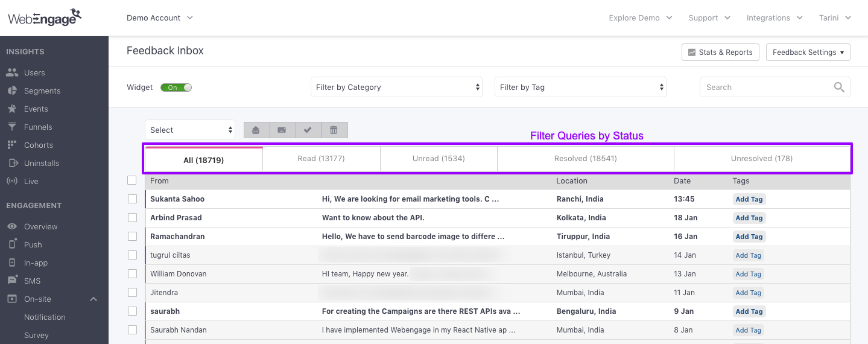Image resolution: width=868 pixels, height=344 pixels.
Task: Click the Segments pie chart icon
Action: pos(12,91)
